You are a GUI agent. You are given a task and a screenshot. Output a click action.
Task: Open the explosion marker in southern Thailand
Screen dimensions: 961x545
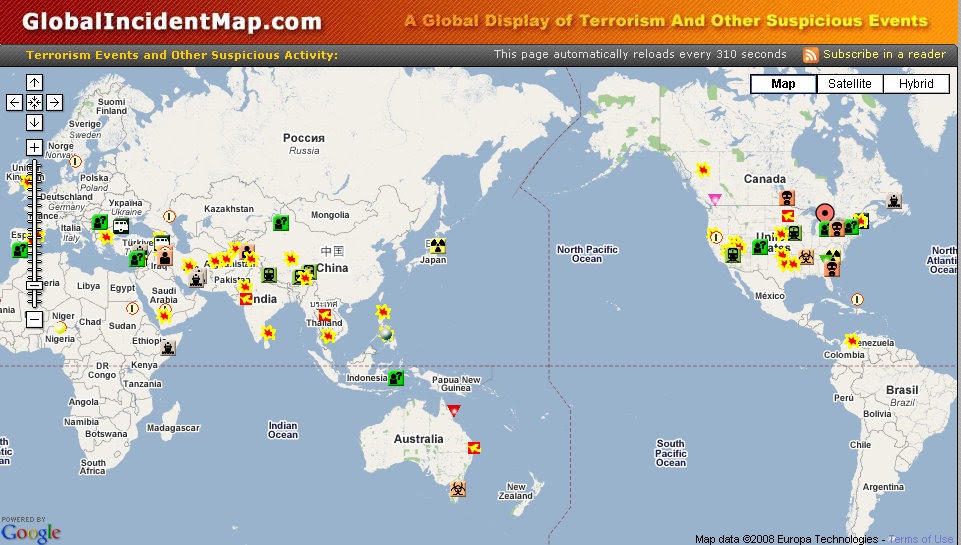pos(329,335)
